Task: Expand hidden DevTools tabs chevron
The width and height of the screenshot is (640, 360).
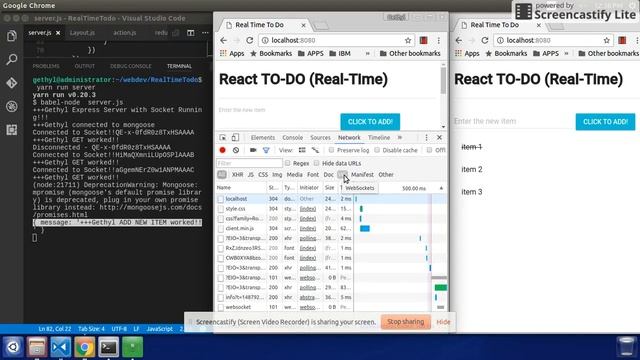Action: point(400,138)
